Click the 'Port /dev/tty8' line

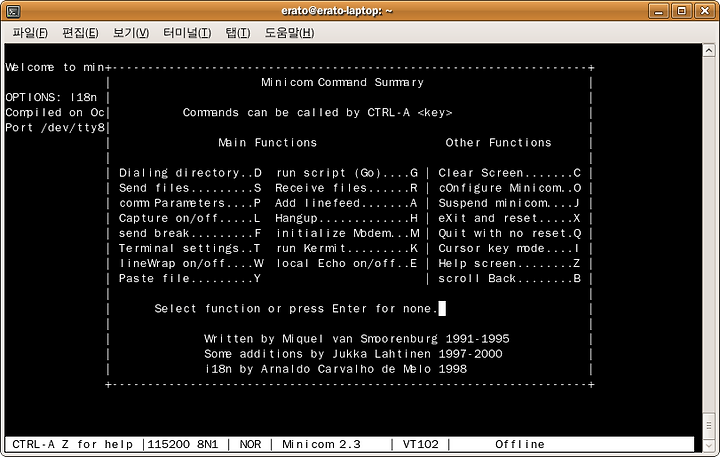[55, 128]
